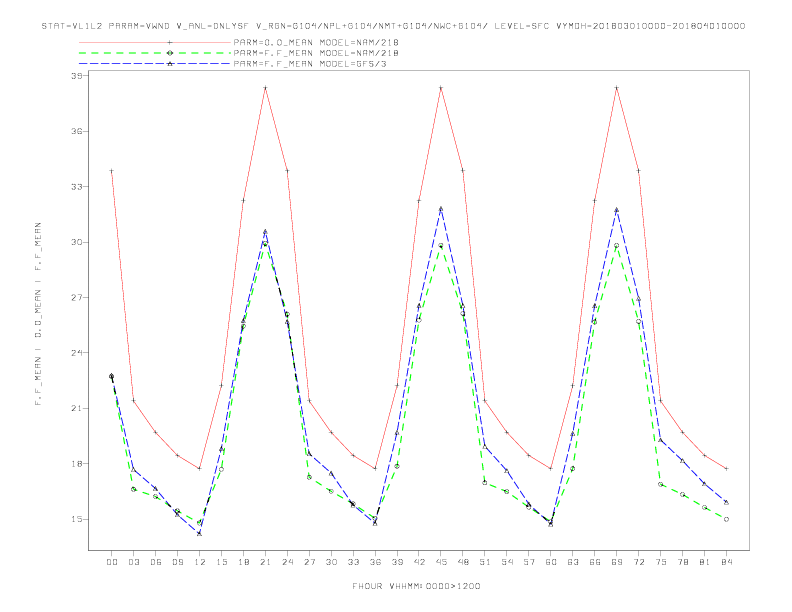
Task: Click green circle point at hour 75
Action: tap(661, 484)
